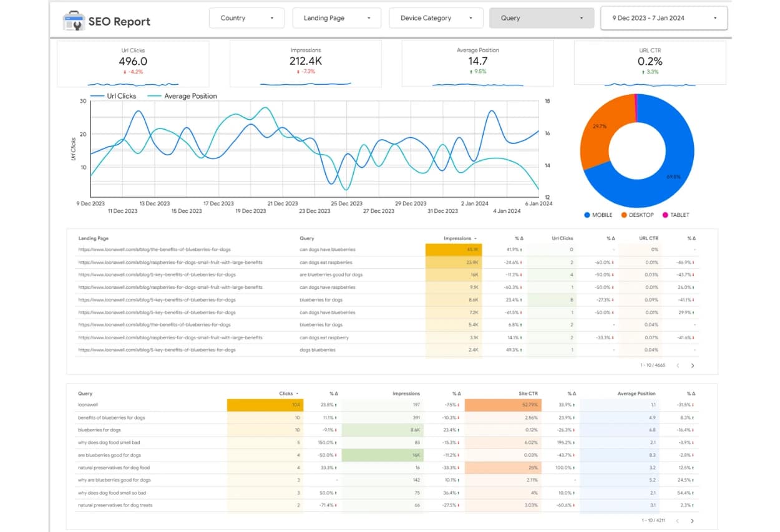The height and width of the screenshot is (532, 780).
Task: Click the orange 29.7% donut chart segment
Action: pos(600,127)
